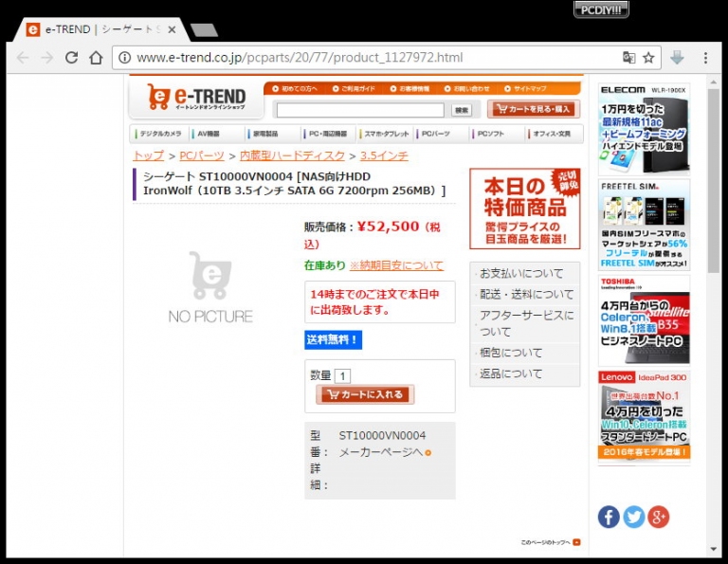Share page on Twitter icon
Image resolution: width=728 pixels, height=564 pixels.
tap(634, 517)
